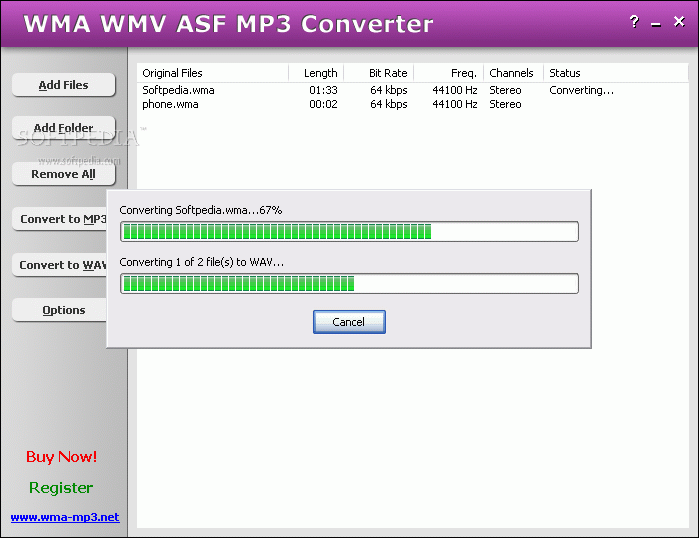Click the overall files progress bar
699x538 pixels.
pyautogui.click(x=349, y=283)
